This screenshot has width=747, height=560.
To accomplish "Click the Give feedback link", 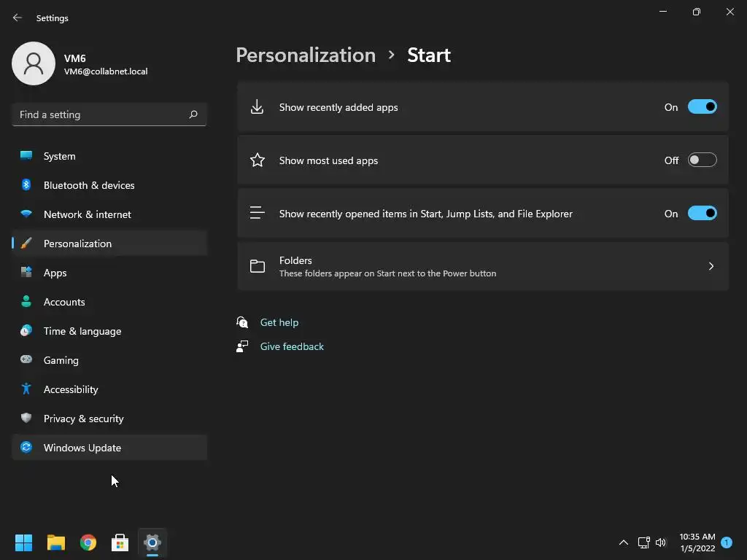I will click(292, 346).
